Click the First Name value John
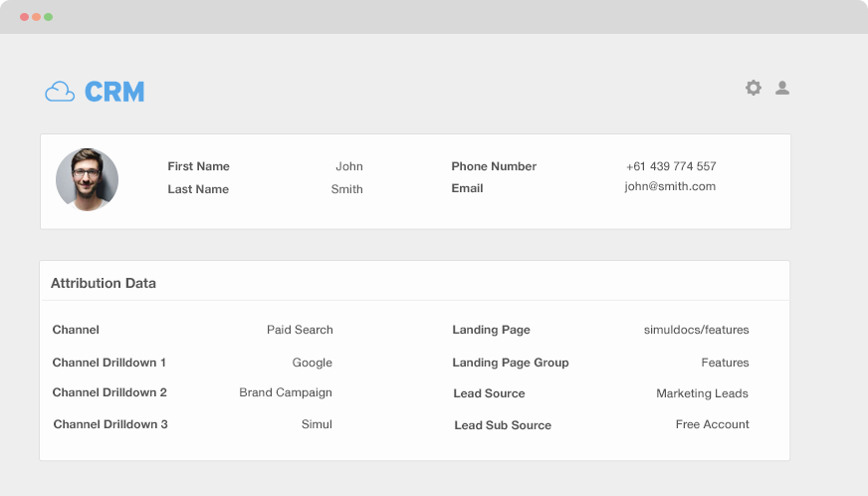 [x=348, y=166]
